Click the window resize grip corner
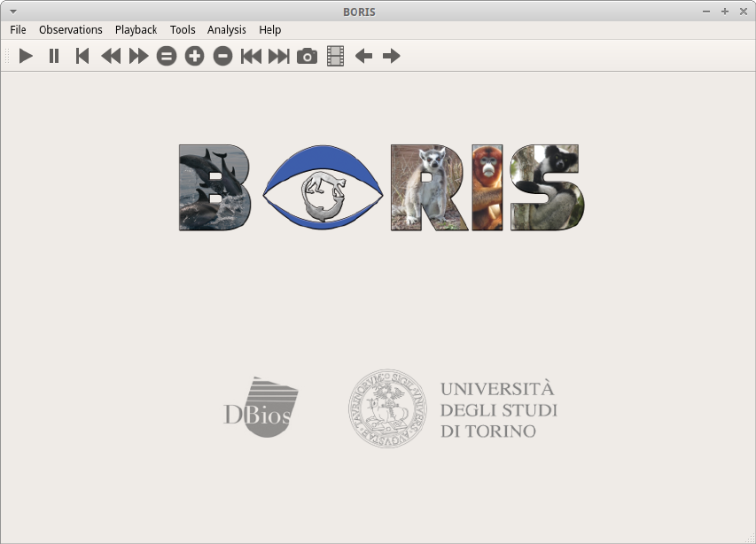This screenshot has width=756, height=544. click(x=751, y=539)
